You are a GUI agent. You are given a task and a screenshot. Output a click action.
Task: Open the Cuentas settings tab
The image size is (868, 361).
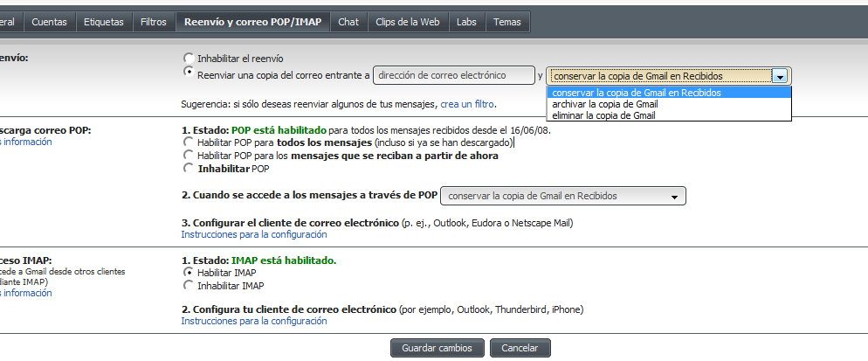point(49,21)
